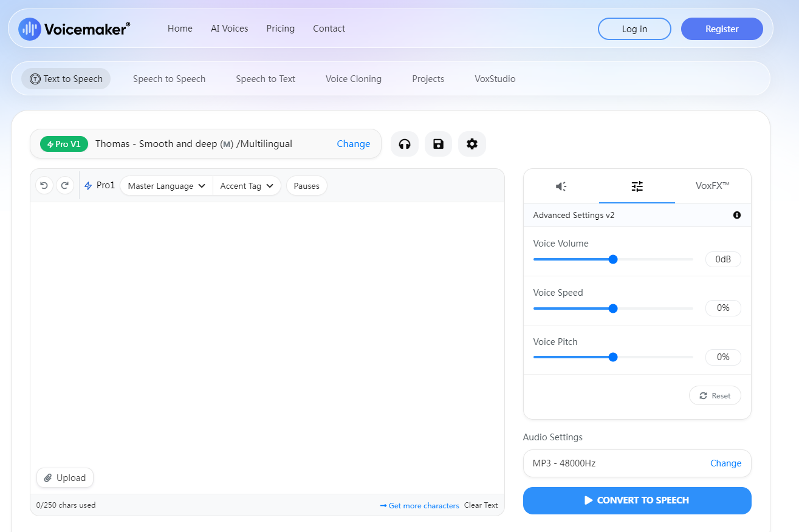
Task: Click the save floppy disk icon
Action: 438,144
